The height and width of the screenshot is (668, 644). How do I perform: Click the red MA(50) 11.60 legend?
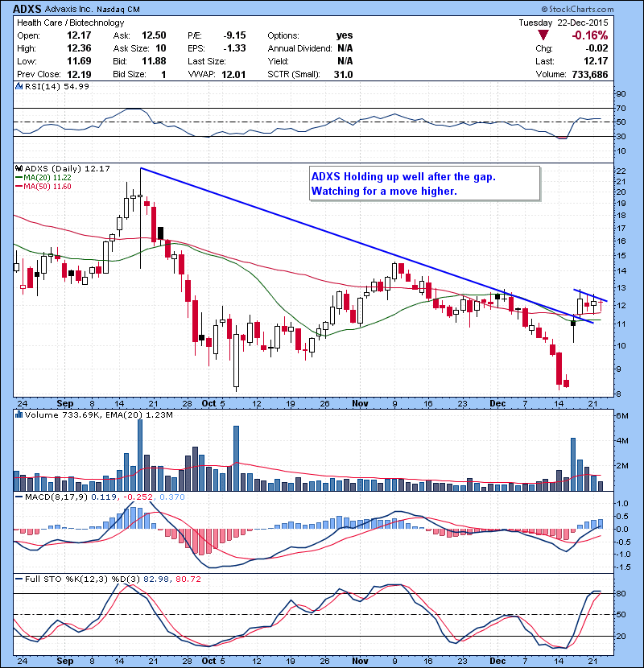click(43, 187)
